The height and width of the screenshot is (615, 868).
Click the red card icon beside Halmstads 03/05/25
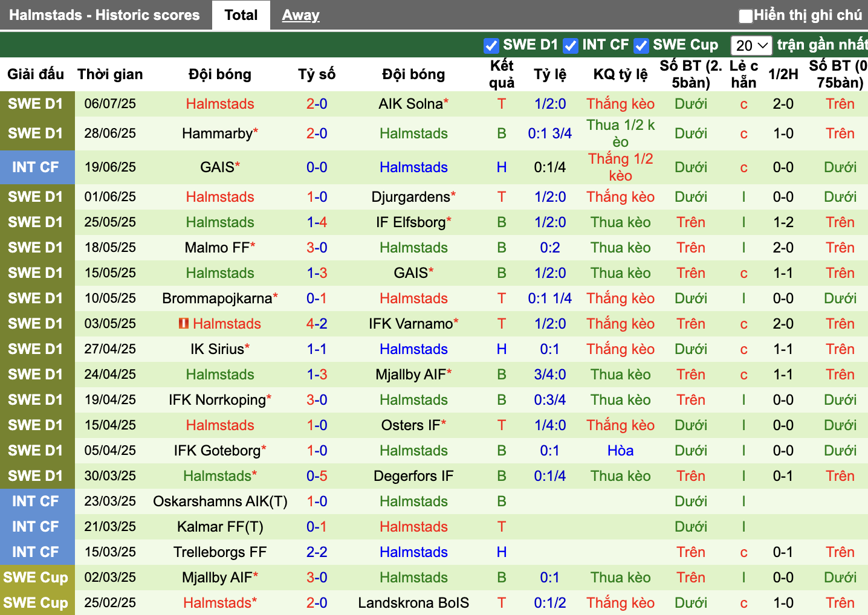(184, 324)
